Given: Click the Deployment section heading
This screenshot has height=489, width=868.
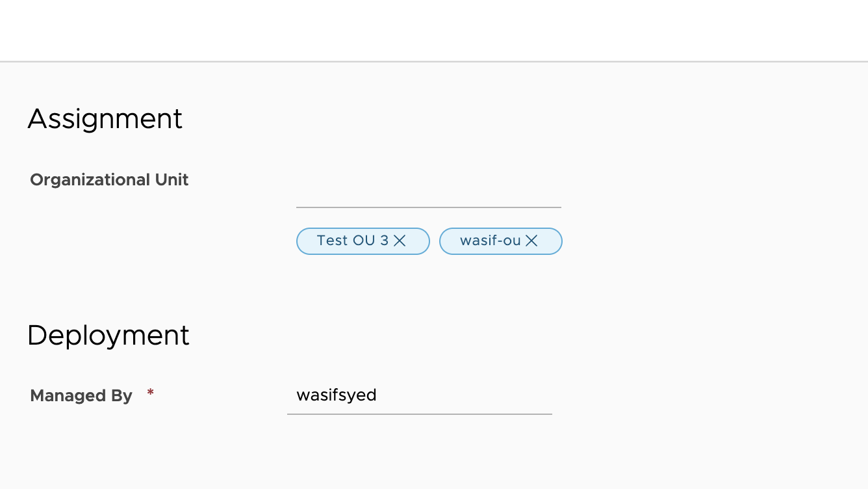Looking at the screenshot, I should point(108,336).
